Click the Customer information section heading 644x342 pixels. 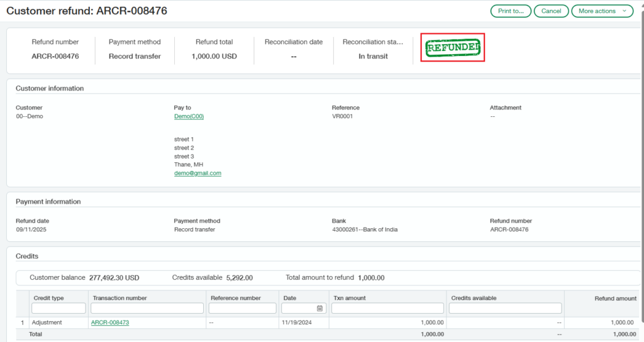pyautogui.click(x=50, y=88)
